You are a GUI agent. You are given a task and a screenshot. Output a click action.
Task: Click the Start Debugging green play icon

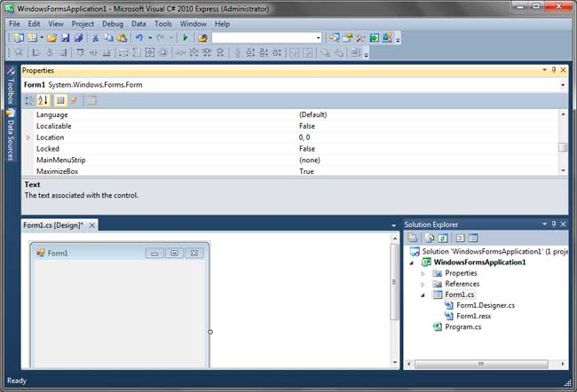tap(186, 38)
